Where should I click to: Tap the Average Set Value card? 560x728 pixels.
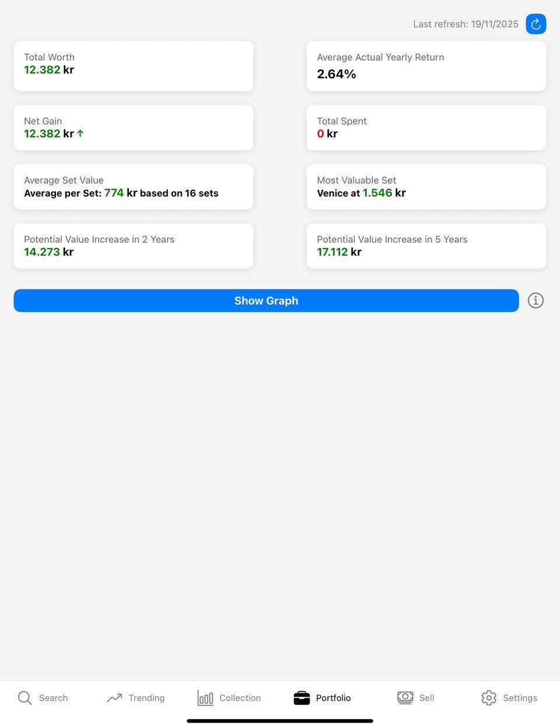pyautogui.click(x=133, y=187)
